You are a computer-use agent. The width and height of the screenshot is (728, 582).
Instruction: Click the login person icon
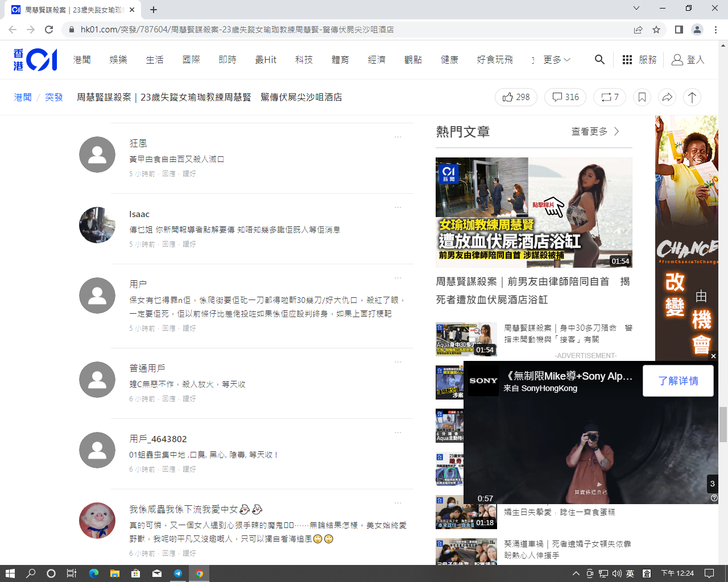677,60
